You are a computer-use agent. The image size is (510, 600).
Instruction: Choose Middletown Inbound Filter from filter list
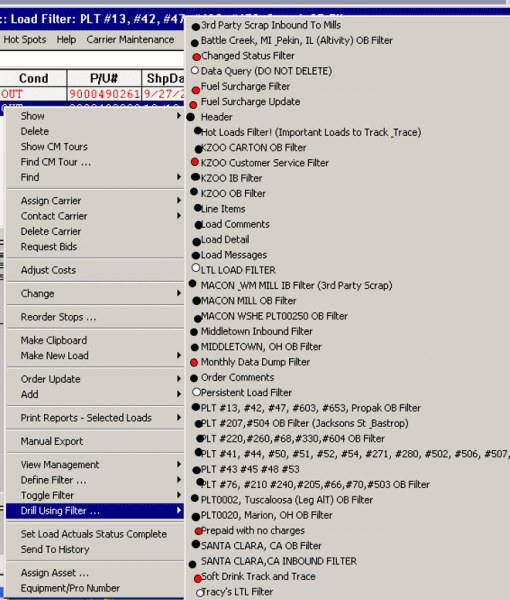point(257,331)
